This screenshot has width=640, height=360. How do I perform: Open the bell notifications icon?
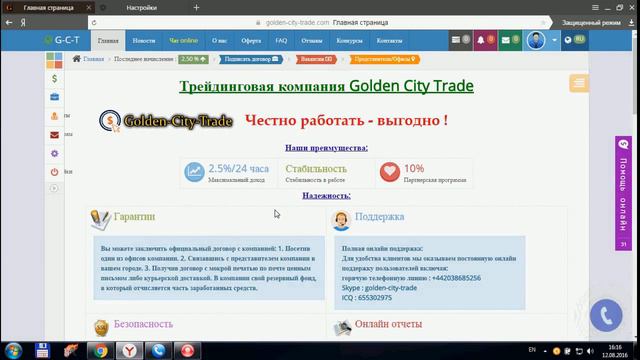tap(485, 40)
